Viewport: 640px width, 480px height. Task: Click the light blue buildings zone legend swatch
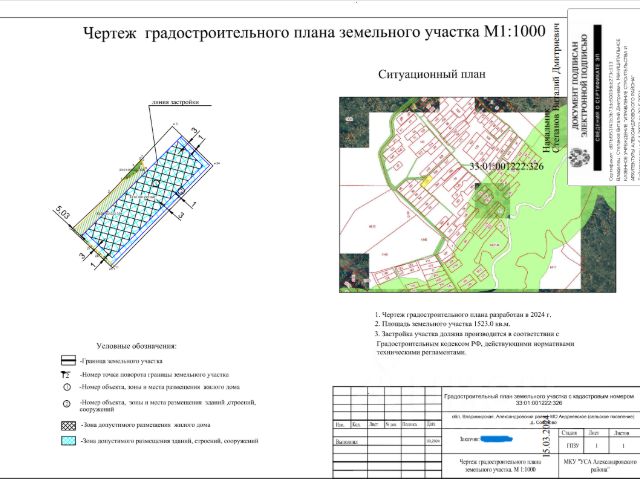68,441
